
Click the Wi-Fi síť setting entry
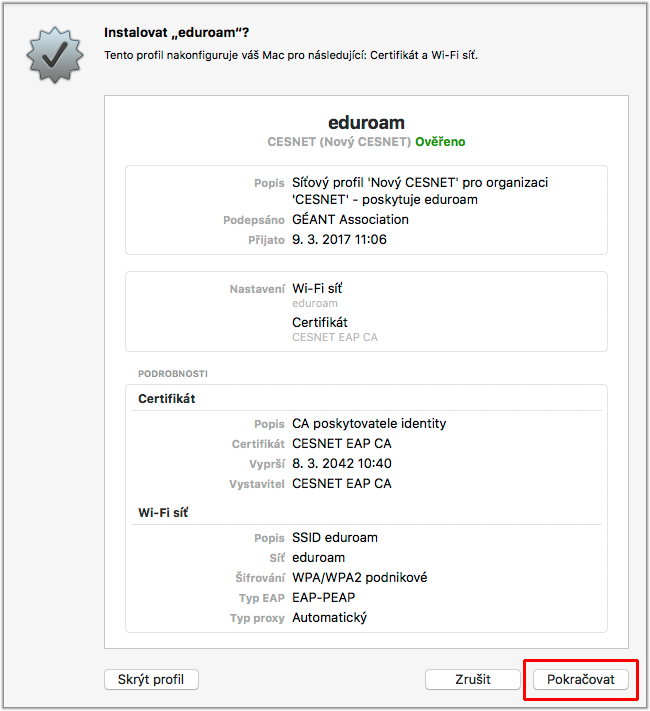pyautogui.click(x=317, y=288)
